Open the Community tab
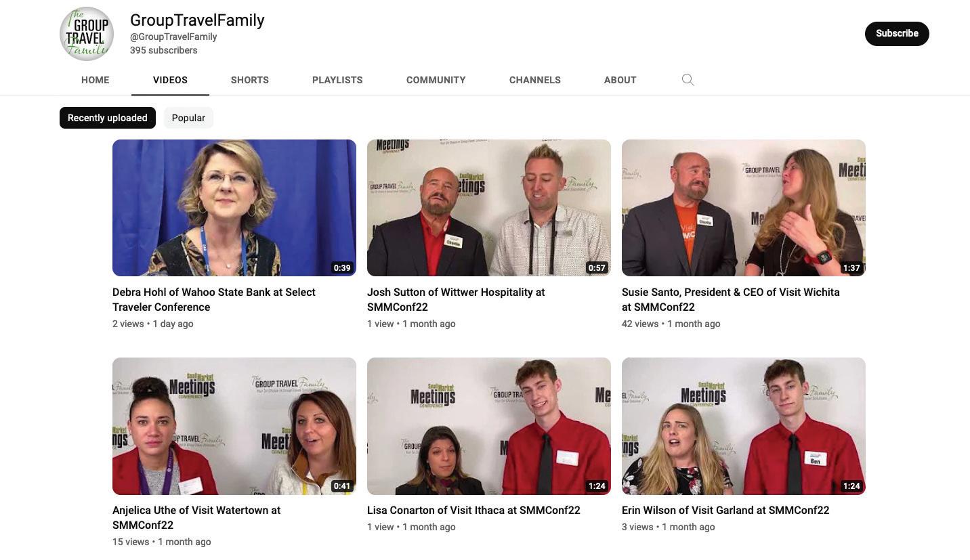970x560 pixels. 436,80
